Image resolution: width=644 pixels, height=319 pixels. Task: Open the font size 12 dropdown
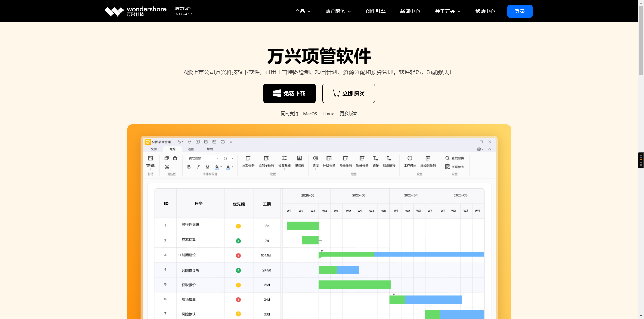coord(228,158)
